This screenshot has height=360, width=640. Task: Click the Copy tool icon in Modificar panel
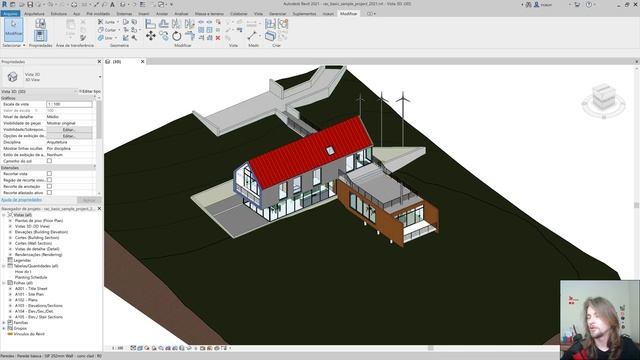point(164,36)
